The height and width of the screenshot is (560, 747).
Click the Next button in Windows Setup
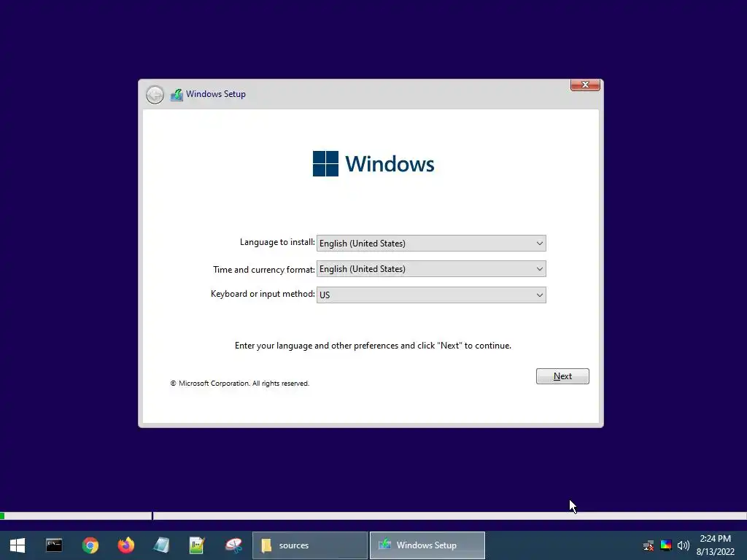(562, 376)
